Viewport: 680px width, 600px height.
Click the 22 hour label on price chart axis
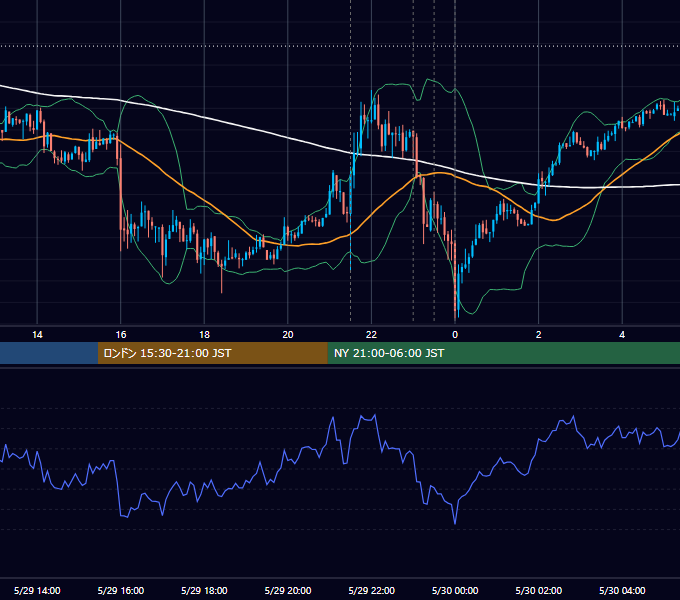tap(371, 335)
